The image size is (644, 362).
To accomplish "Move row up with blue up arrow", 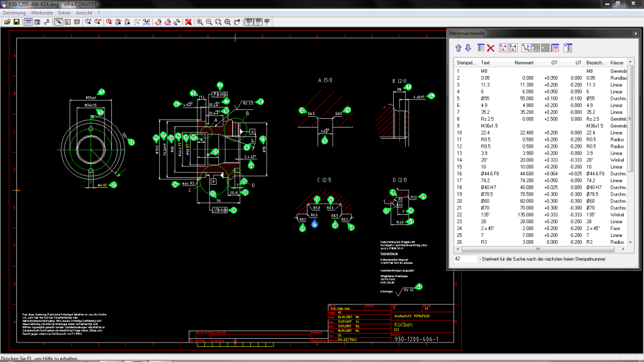I will tap(458, 48).
